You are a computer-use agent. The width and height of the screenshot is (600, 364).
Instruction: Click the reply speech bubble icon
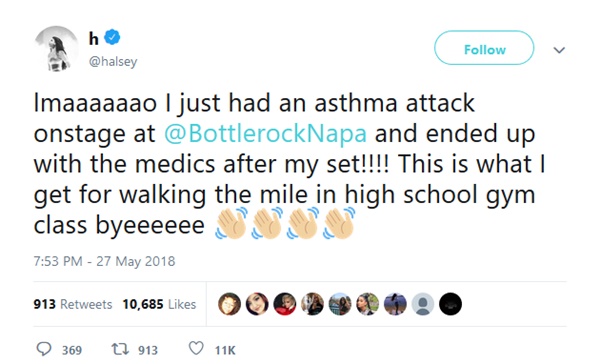44,349
